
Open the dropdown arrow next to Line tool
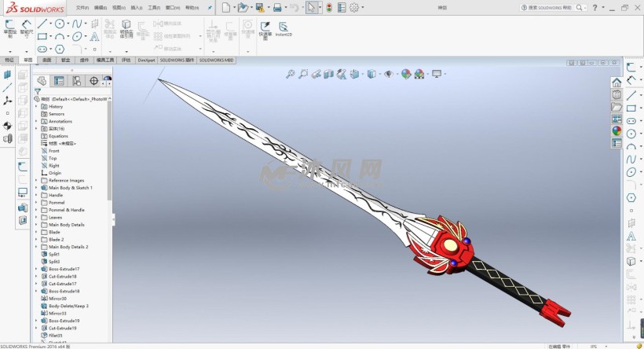pos(50,24)
